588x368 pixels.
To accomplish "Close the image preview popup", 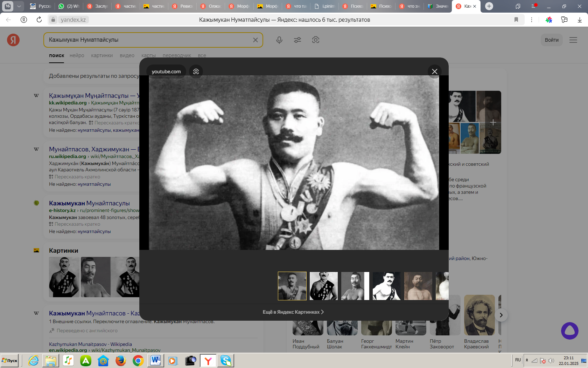I will tap(434, 71).
